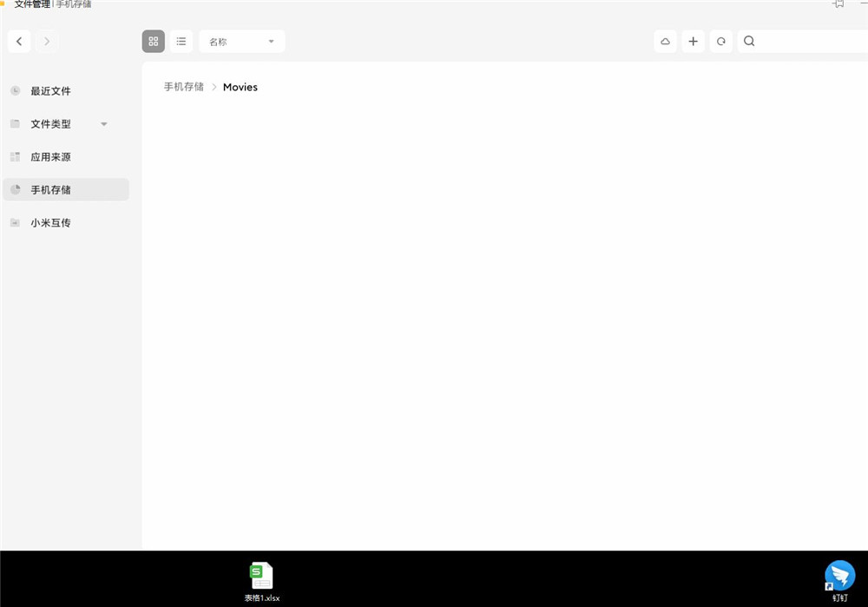This screenshot has width=868, height=607.
Task: Refresh the current folder view
Action: [720, 41]
